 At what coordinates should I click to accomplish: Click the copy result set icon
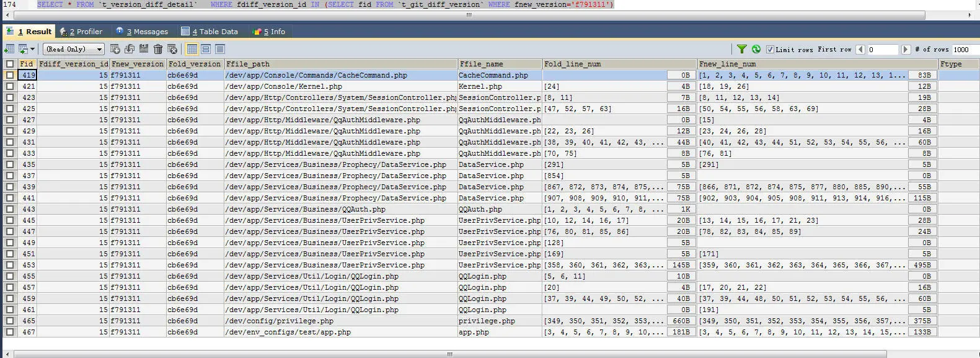23,49
